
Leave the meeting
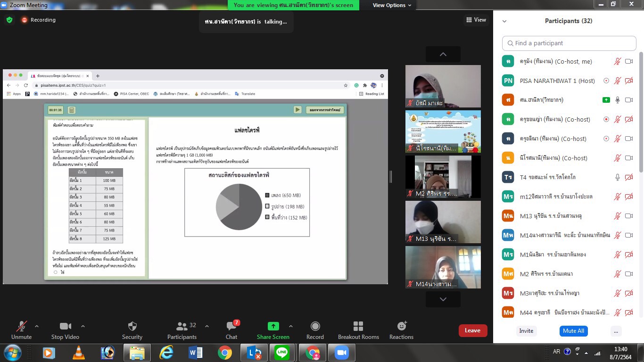pos(472,330)
